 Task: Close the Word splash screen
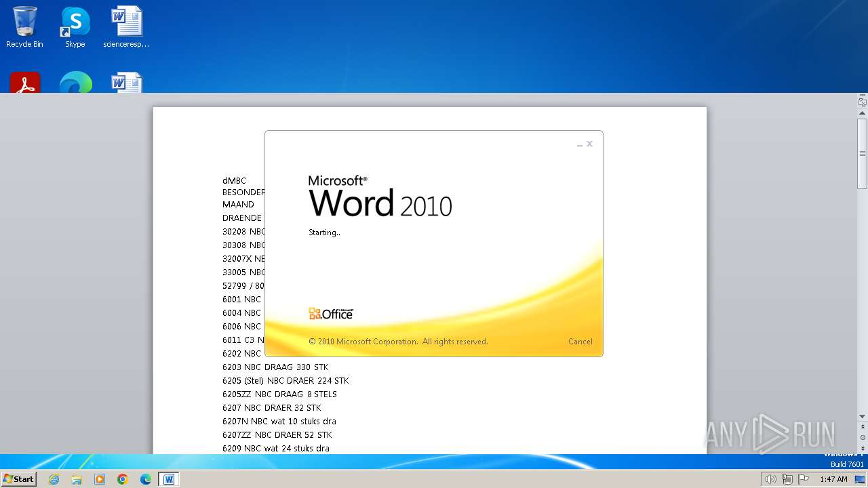589,144
